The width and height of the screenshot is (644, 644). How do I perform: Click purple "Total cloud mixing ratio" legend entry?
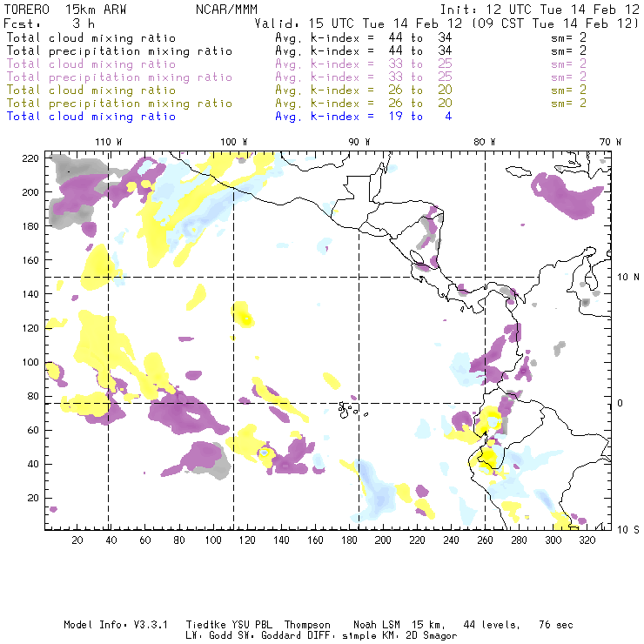[x=91, y=64]
